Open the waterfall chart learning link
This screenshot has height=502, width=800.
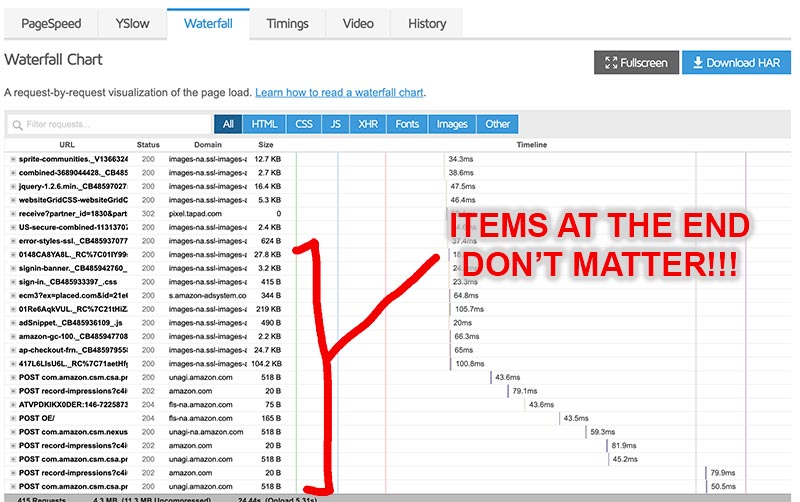[340, 93]
